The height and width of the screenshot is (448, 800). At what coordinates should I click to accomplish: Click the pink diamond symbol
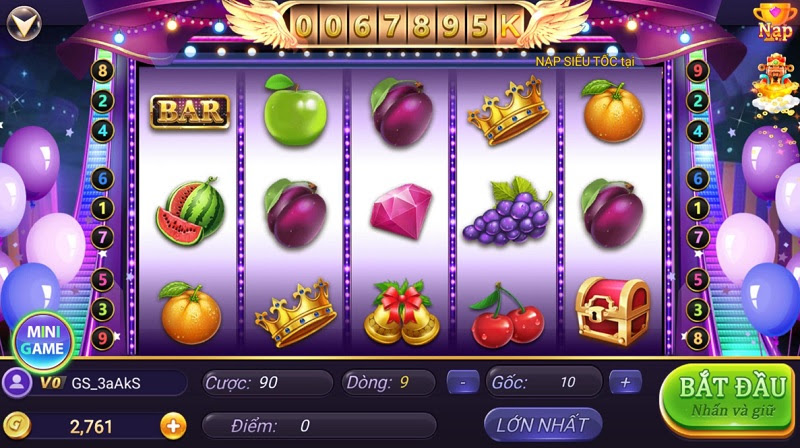(402, 211)
